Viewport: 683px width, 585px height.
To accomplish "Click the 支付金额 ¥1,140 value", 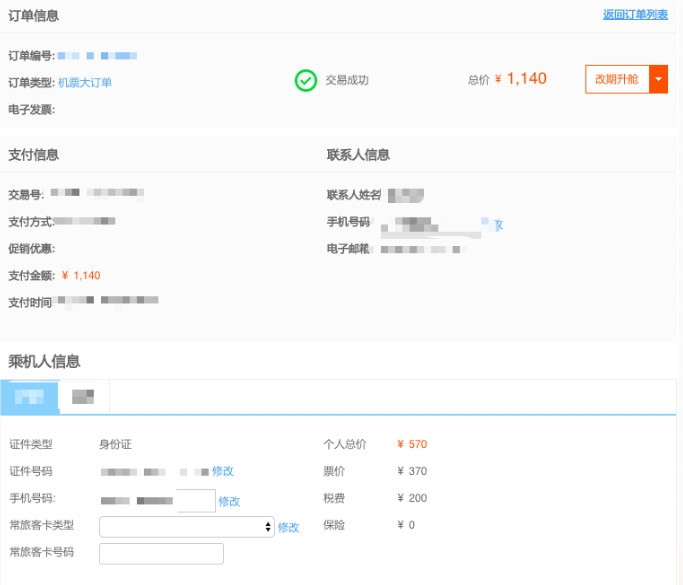I will [x=81, y=275].
